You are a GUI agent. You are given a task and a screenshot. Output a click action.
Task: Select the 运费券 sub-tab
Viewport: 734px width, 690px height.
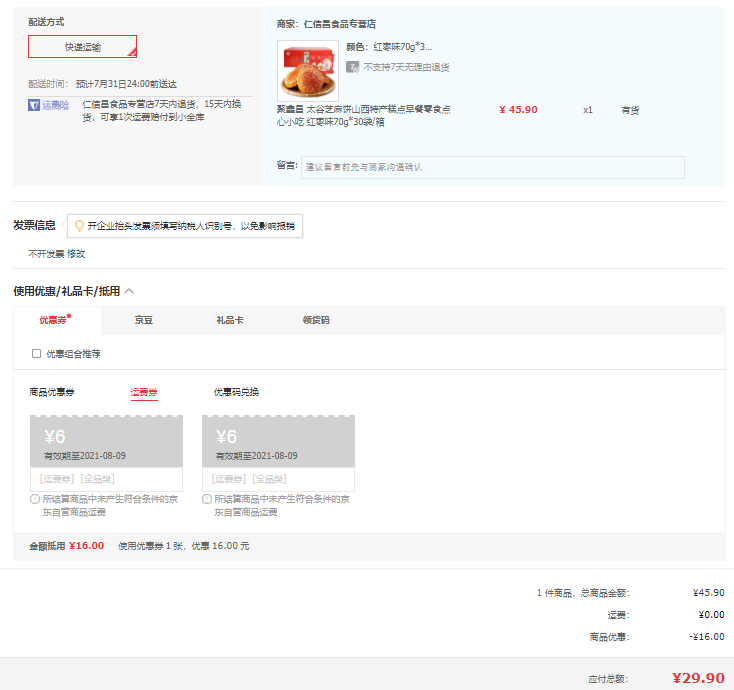(144, 392)
